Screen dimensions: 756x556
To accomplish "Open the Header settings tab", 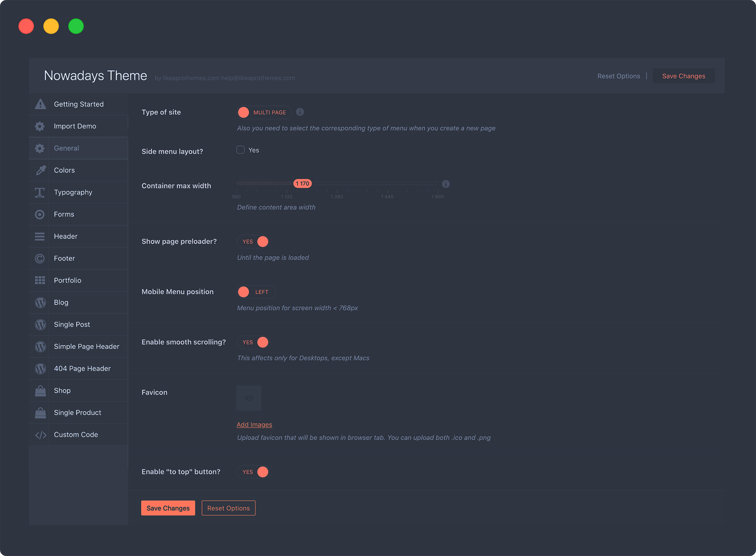I will 66,237.
